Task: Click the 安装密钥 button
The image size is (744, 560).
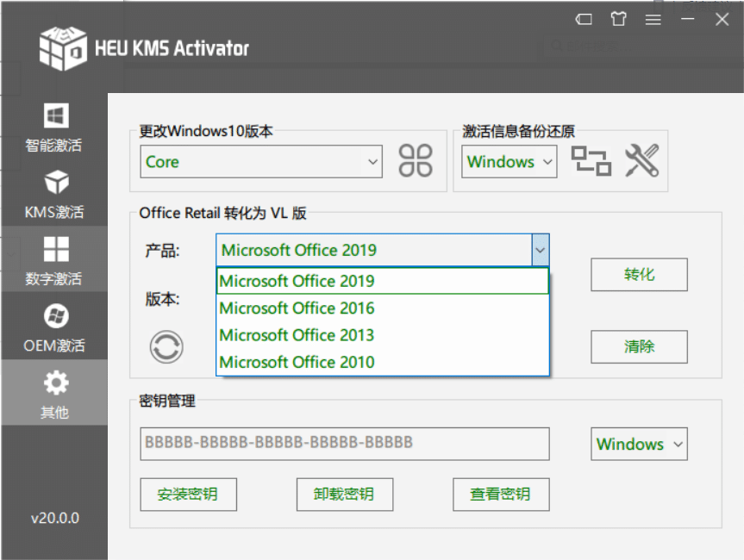Action: pos(189,495)
